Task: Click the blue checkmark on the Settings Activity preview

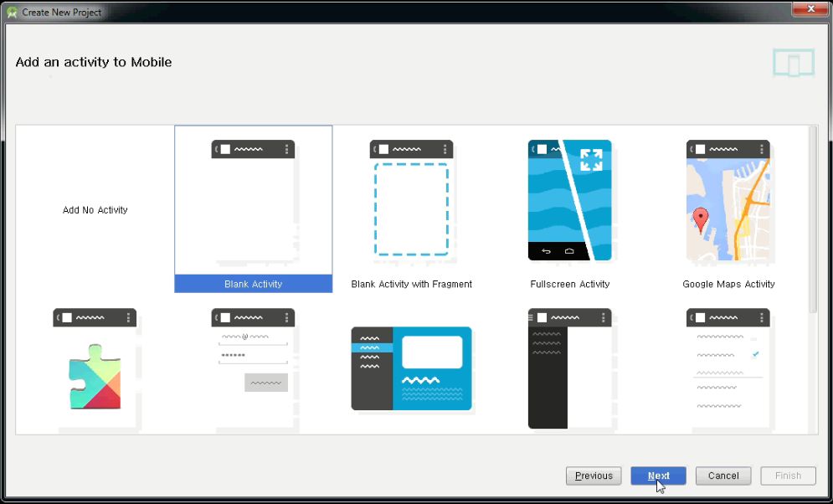Action: click(x=754, y=354)
